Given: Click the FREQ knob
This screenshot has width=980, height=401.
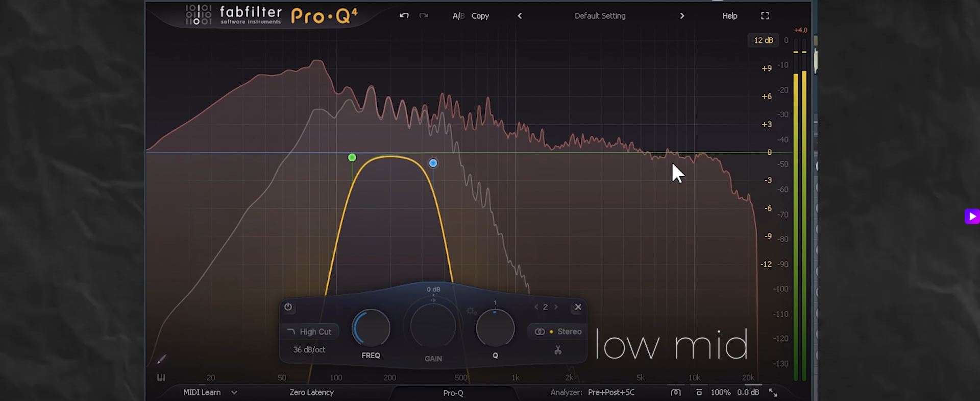Looking at the screenshot, I should [x=371, y=328].
